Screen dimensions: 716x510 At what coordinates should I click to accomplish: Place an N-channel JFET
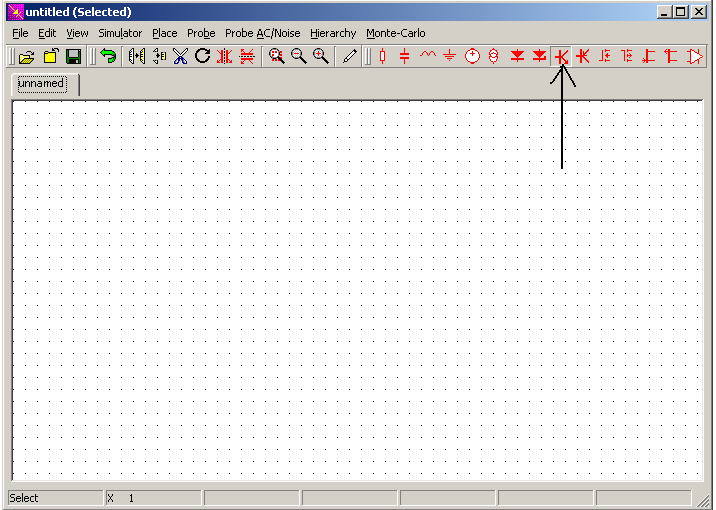coord(649,57)
